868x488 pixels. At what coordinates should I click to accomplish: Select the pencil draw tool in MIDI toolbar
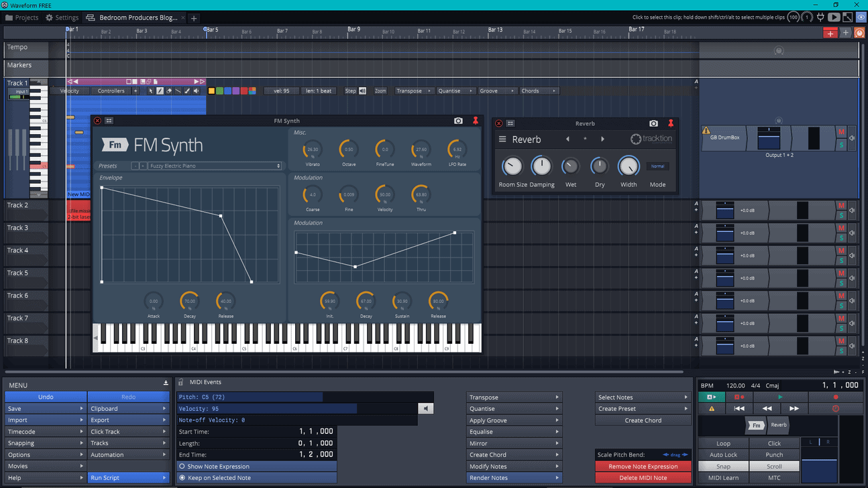(160, 91)
